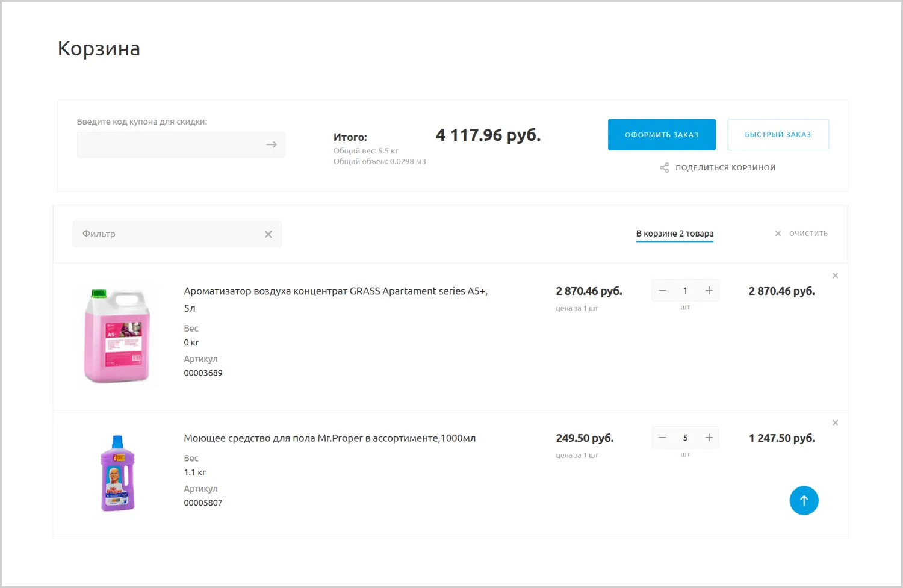Open the GRASS Apartament product thumbnail
The image size is (903, 588).
click(117, 336)
